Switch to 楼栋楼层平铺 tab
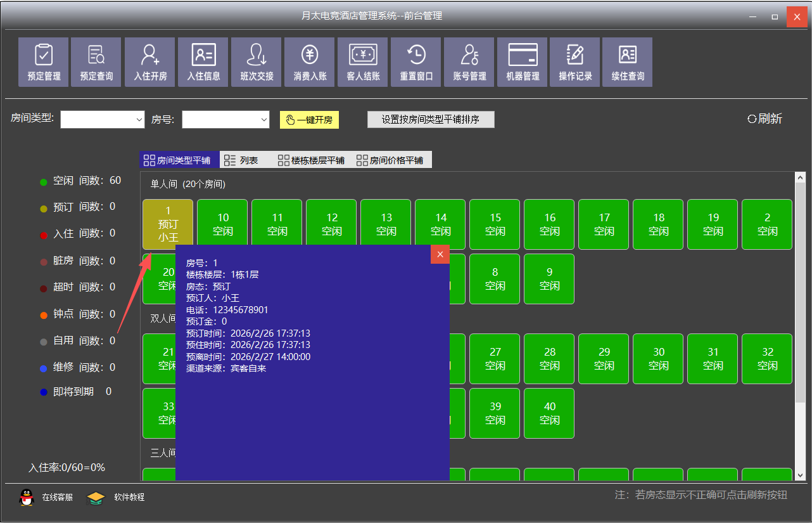Image resolution: width=812 pixels, height=523 pixels. (x=310, y=160)
